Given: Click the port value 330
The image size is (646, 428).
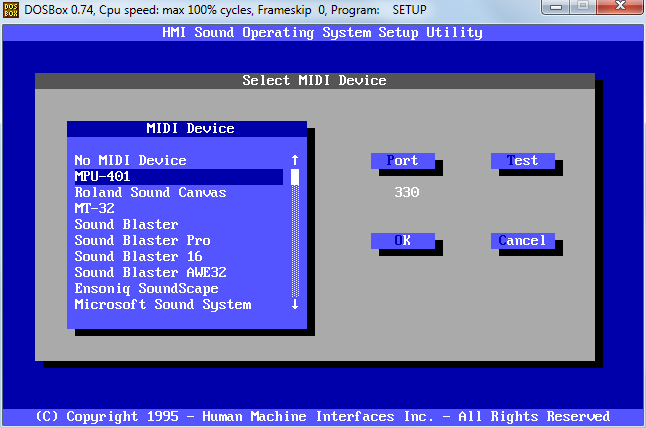Looking at the screenshot, I should [407, 192].
